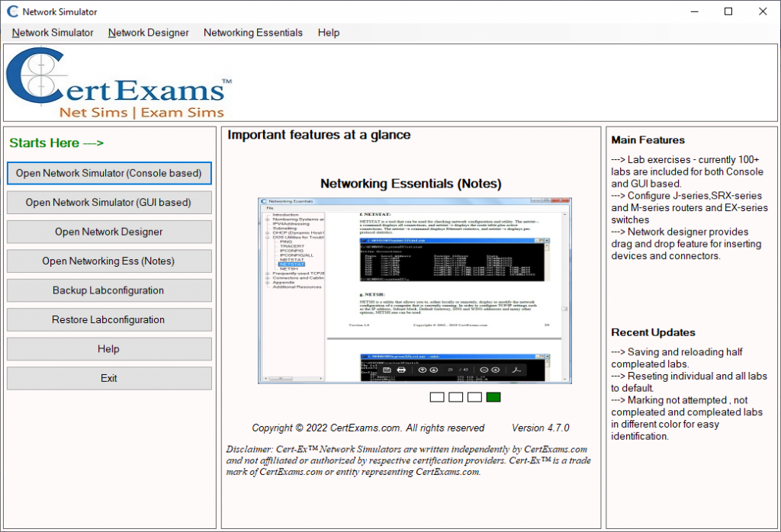Open the Help menu in menu bar
Screen dimensions: 781x532
coord(329,33)
